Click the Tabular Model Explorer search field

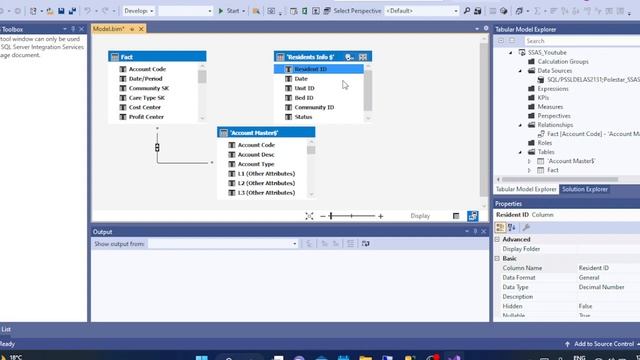[x=582, y=41]
